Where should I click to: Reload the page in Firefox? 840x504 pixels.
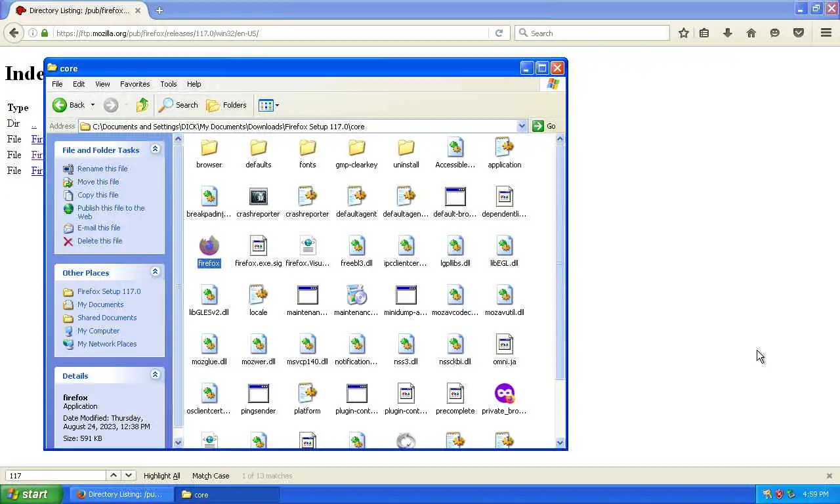click(499, 33)
